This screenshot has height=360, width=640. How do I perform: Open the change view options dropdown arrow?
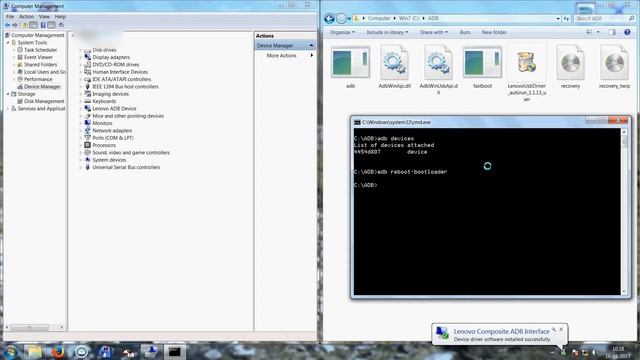pyautogui.click(x=598, y=32)
